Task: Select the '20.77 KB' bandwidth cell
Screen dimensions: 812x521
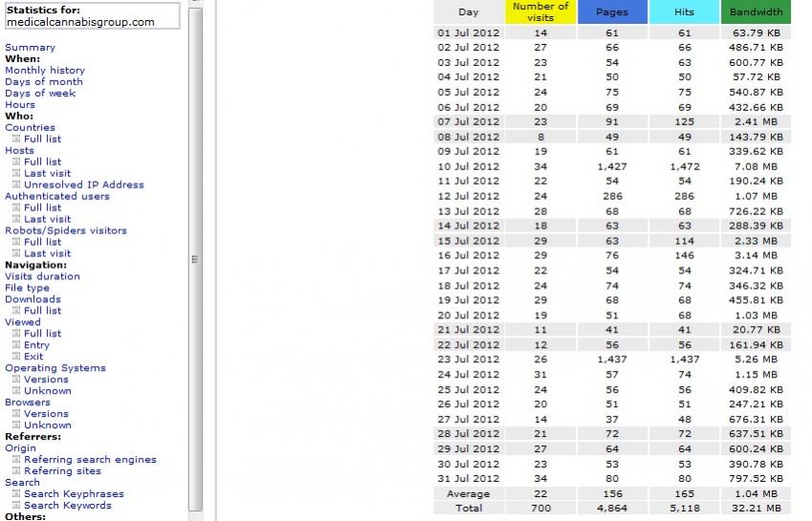Action: pos(756,330)
